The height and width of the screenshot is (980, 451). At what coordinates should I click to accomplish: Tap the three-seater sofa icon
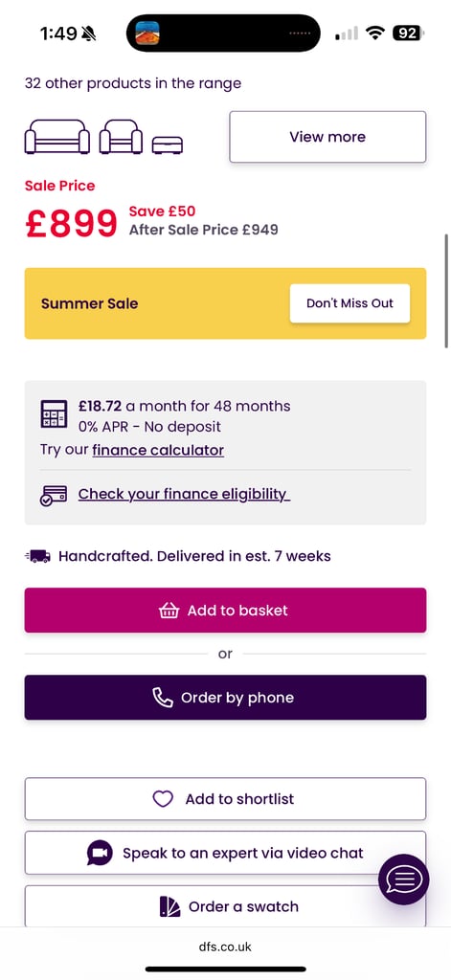(x=56, y=136)
